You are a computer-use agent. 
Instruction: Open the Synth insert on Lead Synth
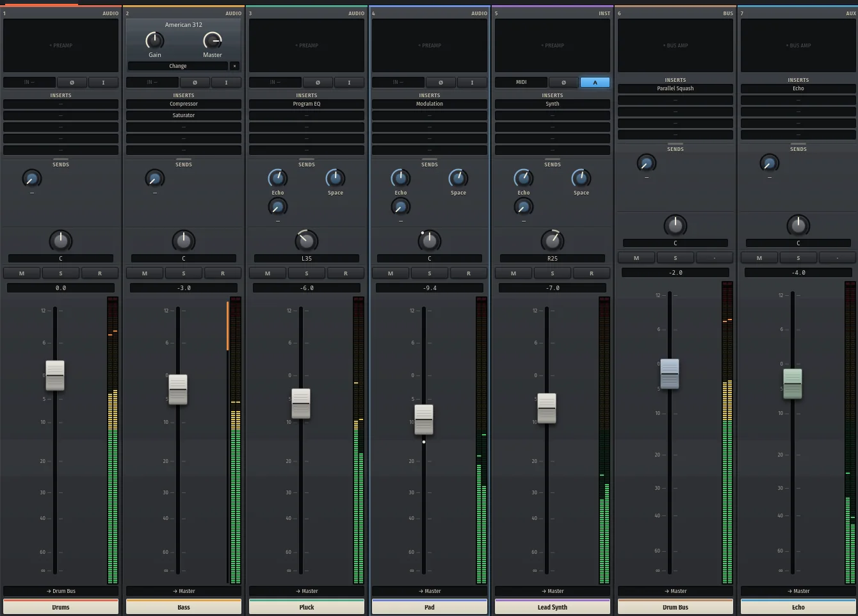[x=553, y=104]
